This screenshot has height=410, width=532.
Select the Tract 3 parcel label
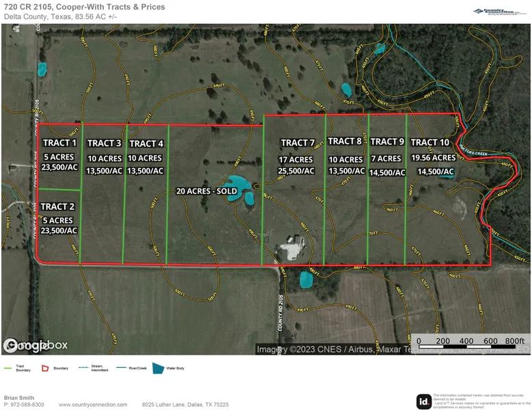pyautogui.click(x=104, y=143)
